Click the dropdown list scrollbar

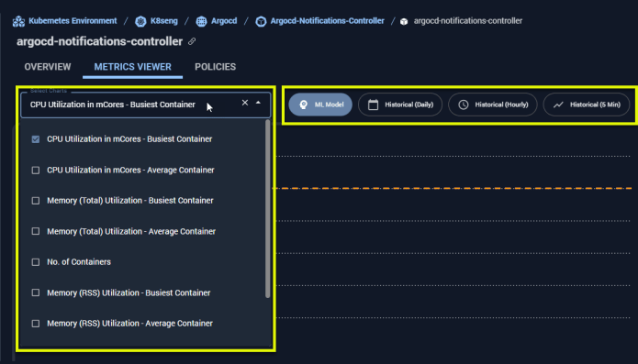click(268, 209)
